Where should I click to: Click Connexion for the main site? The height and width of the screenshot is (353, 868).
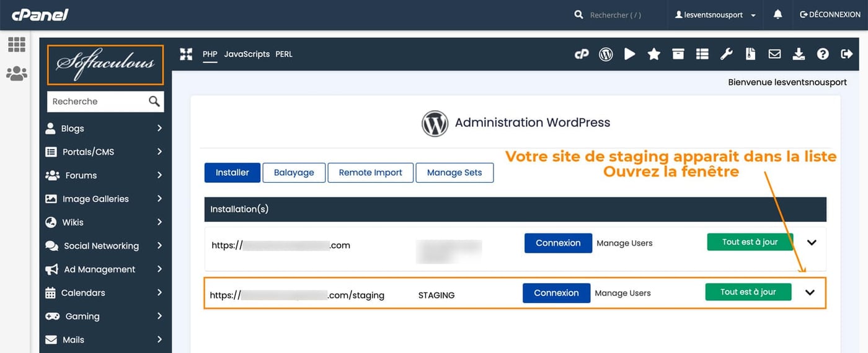click(558, 243)
